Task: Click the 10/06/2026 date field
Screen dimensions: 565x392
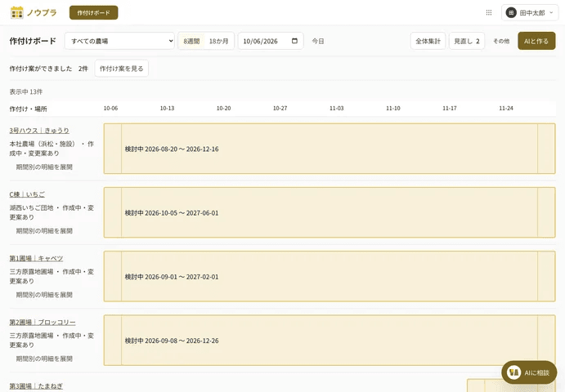Action: (271, 41)
